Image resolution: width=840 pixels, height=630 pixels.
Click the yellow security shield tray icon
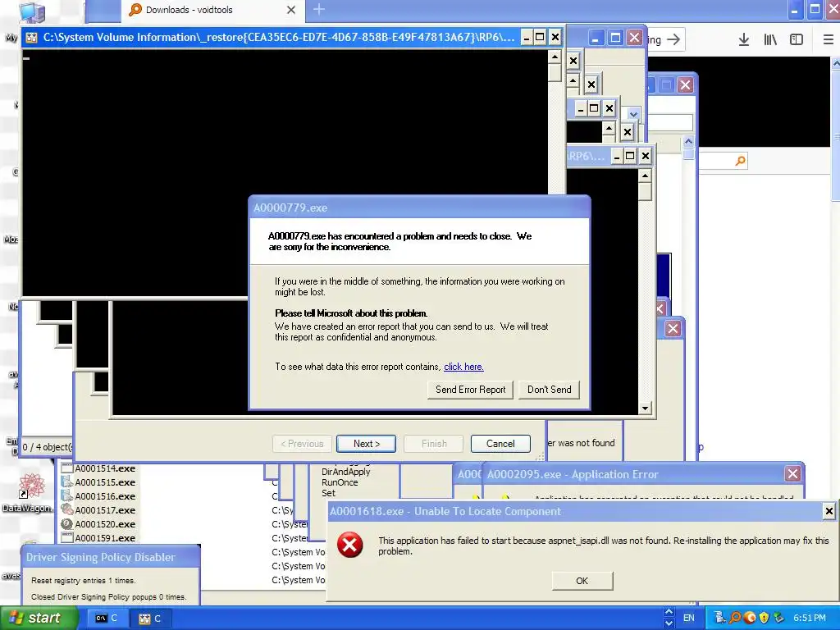(764, 618)
